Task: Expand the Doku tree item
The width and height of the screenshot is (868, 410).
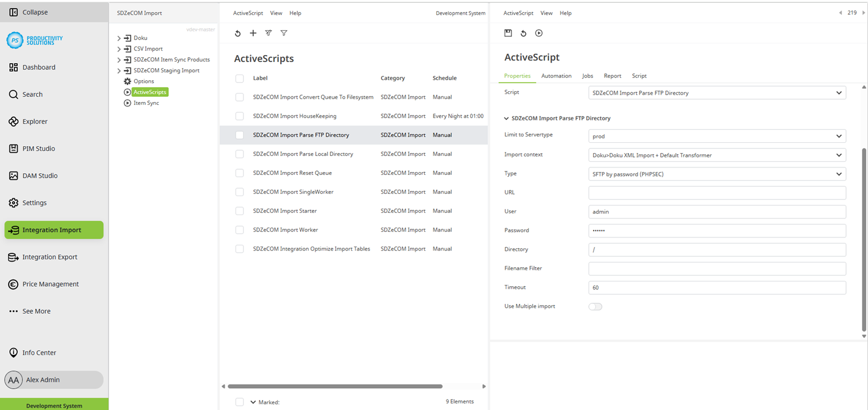Action: (x=119, y=37)
